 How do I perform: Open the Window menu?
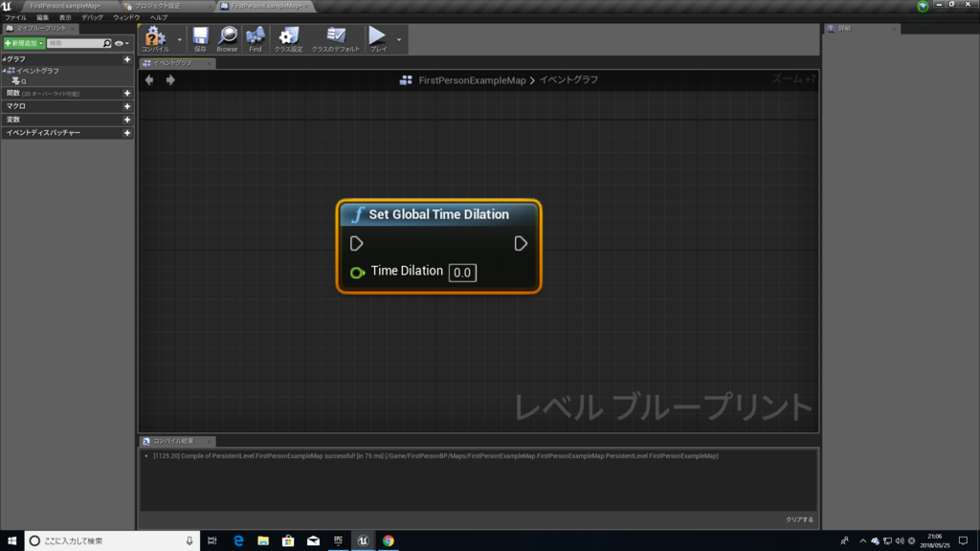click(x=126, y=17)
